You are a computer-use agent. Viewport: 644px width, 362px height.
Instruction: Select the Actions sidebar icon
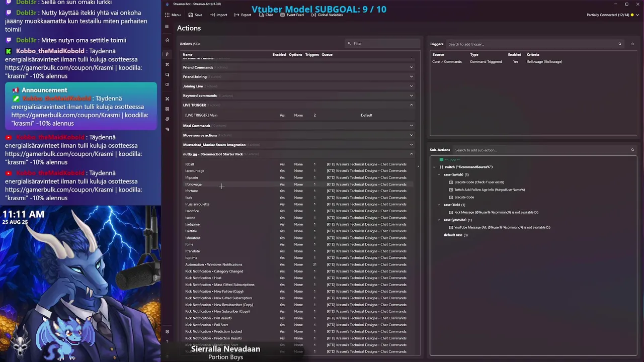pos(167,54)
